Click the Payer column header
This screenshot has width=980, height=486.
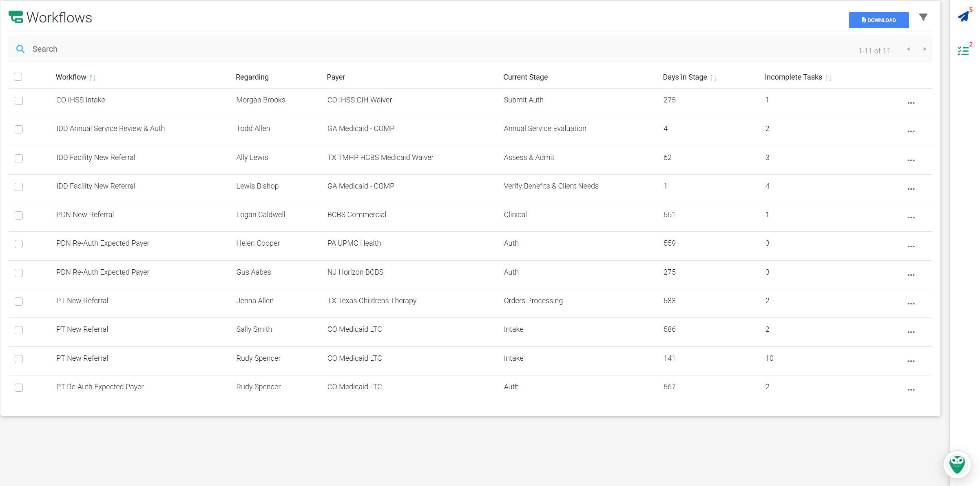(x=336, y=77)
